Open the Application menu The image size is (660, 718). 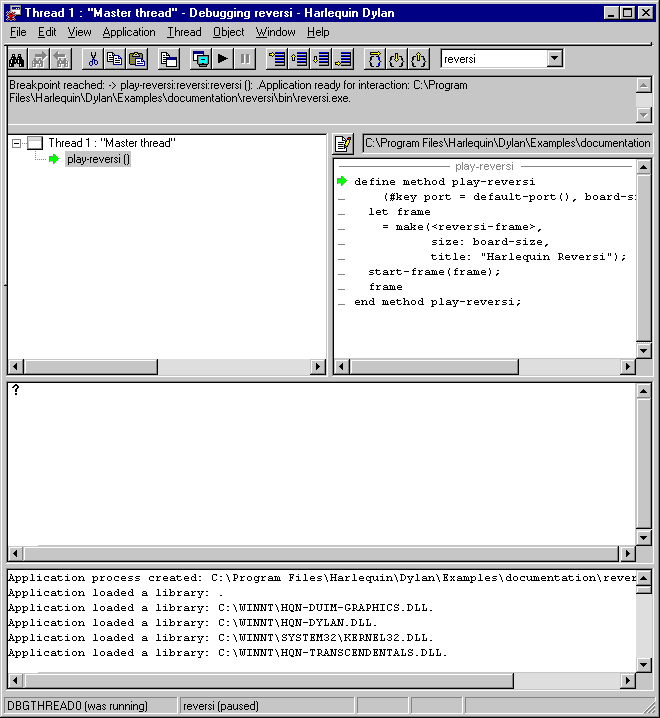[129, 32]
